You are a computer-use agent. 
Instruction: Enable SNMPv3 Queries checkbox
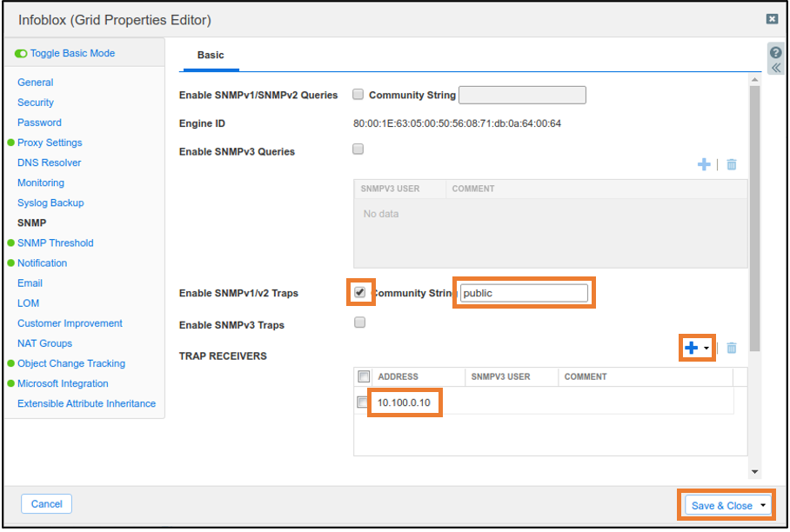(x=358, y=149)
